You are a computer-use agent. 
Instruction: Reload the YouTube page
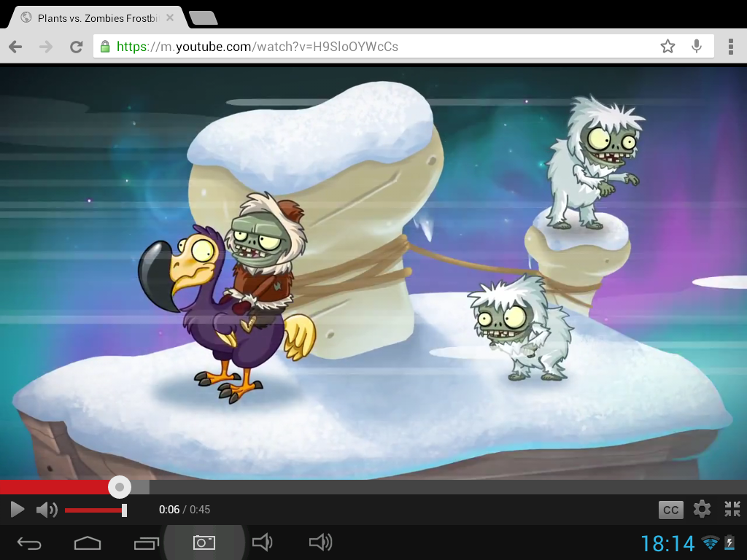[76, 47]
